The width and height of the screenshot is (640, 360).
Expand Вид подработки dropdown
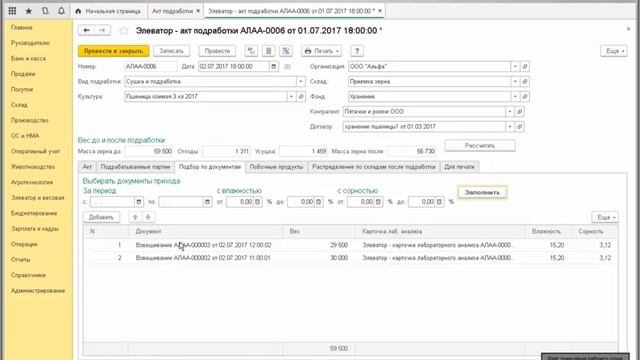pyautogui.click(x=301, y=81)
